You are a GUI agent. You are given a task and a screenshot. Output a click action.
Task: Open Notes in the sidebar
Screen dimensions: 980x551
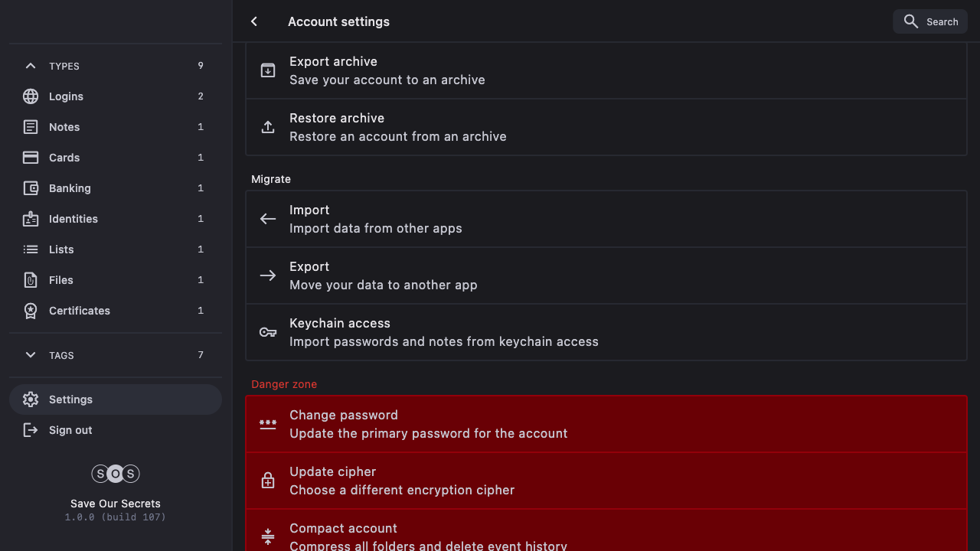click(64, 127)
